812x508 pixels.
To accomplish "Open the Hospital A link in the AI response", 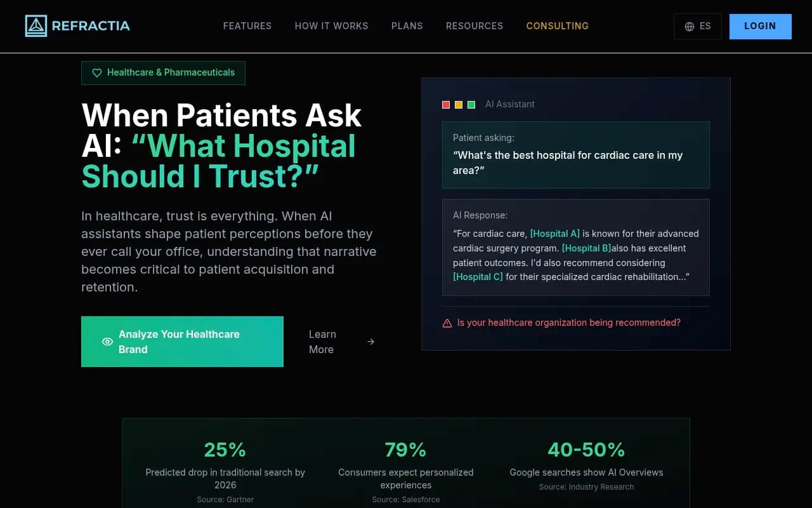I will (554, 234).
